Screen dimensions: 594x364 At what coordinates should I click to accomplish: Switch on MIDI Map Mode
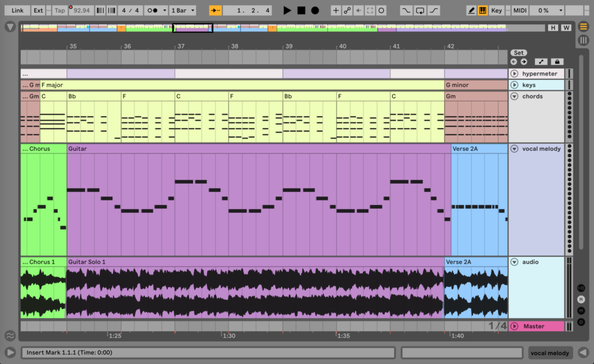click(x=520, y=10)
